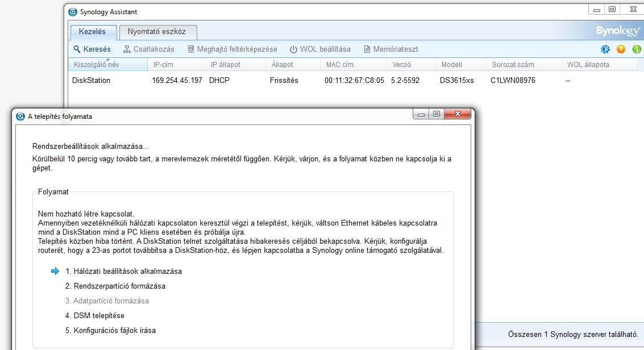Maximize the A telepítés folyamata dialog
This screenshot has height=350, width=644.
[436, 114]
